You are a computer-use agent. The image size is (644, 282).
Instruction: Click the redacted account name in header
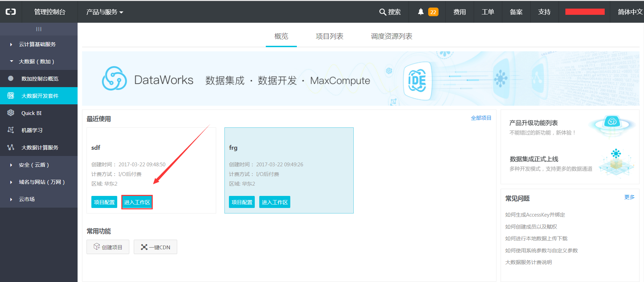(x=585, y=12)
